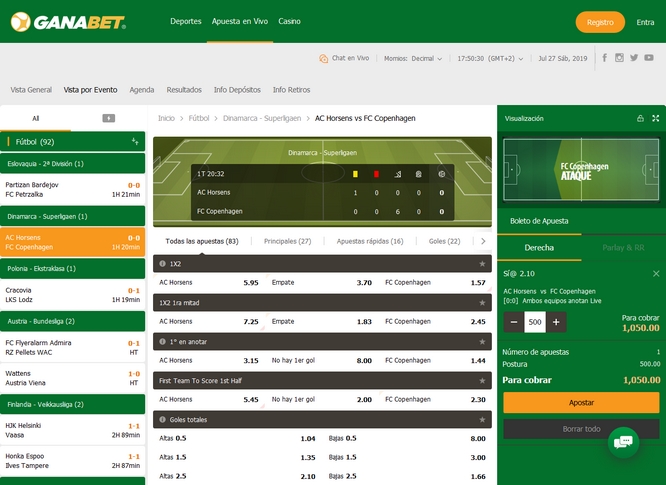This screenshot has height=485, width=666.
Task: Click the Chat en Vivo headset icon
Action: (x=323, y=59)
